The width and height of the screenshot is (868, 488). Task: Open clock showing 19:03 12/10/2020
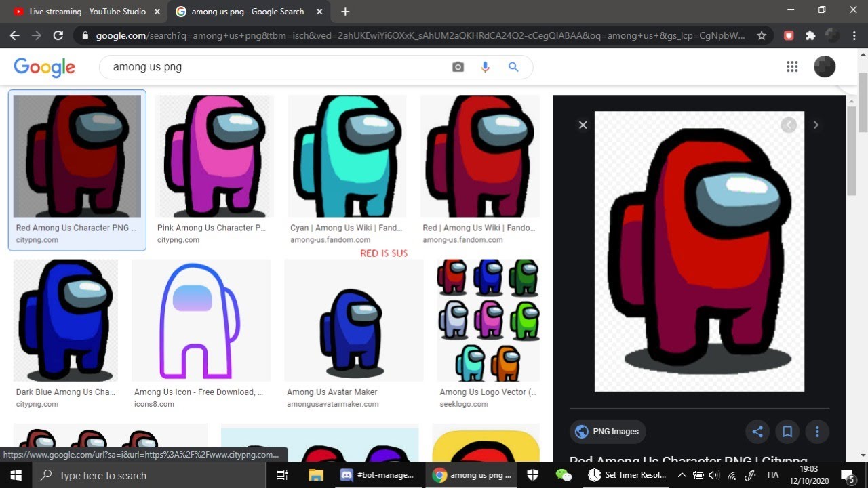pyautogui.click(x=808, y=475)
